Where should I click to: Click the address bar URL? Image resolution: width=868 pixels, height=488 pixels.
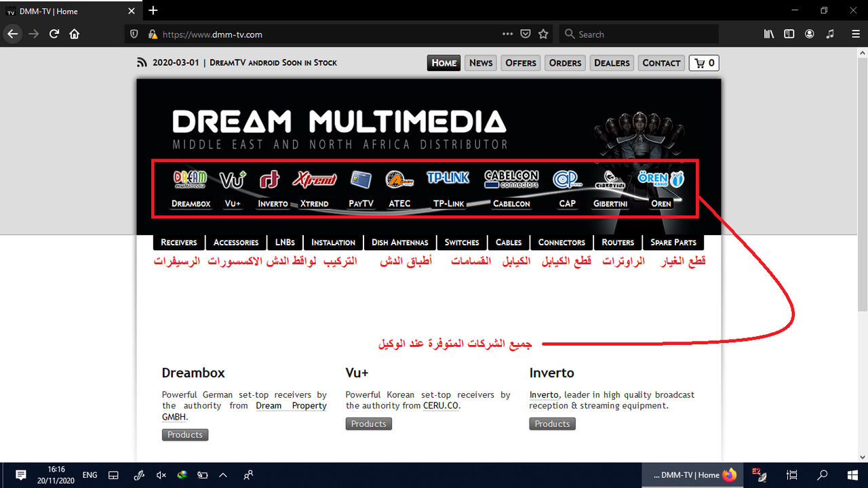coord(212,34)
